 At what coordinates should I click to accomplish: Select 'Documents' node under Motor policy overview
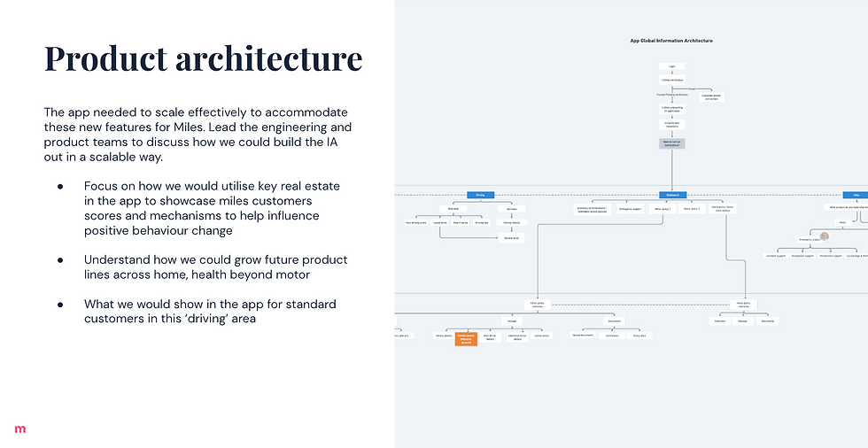pos(615,321)
